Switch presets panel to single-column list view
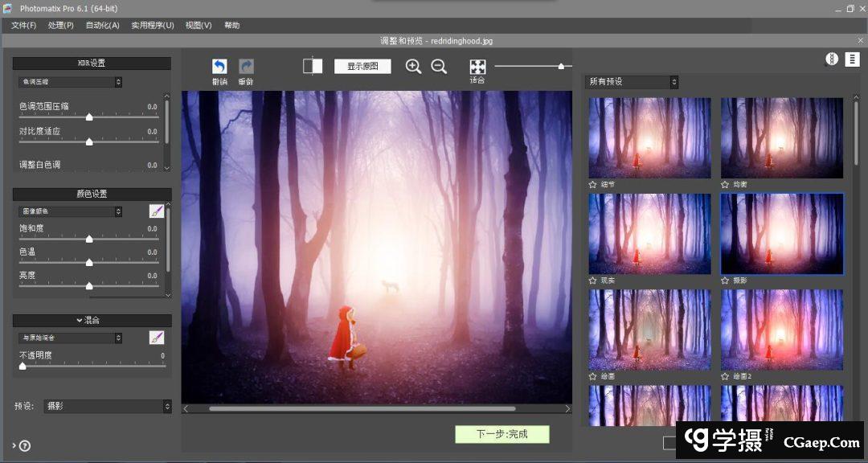Image resolution: width=868 pixels, height=463 pixels. coord(853,59)
